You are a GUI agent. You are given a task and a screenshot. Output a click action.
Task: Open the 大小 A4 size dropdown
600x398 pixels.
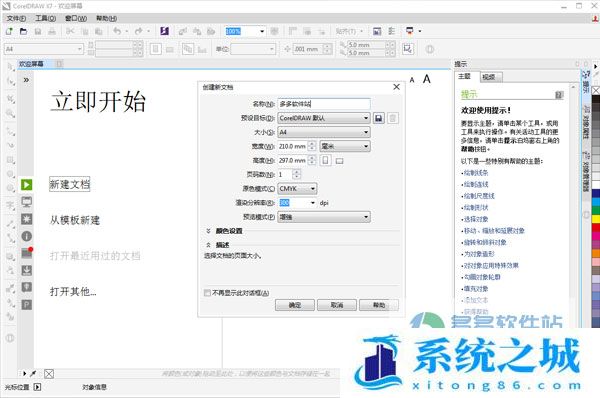pos(324,132)
